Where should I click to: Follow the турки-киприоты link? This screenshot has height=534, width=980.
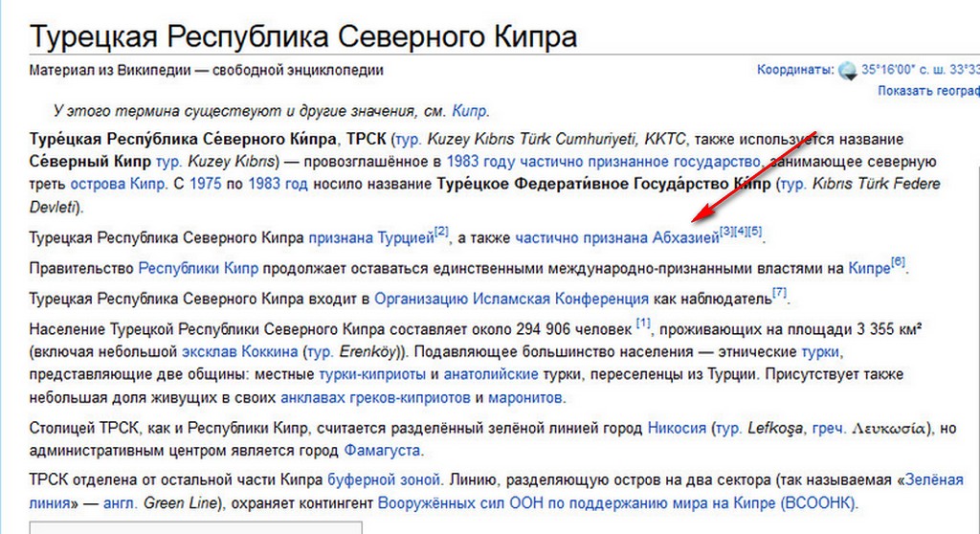click(x=372, y=374)
